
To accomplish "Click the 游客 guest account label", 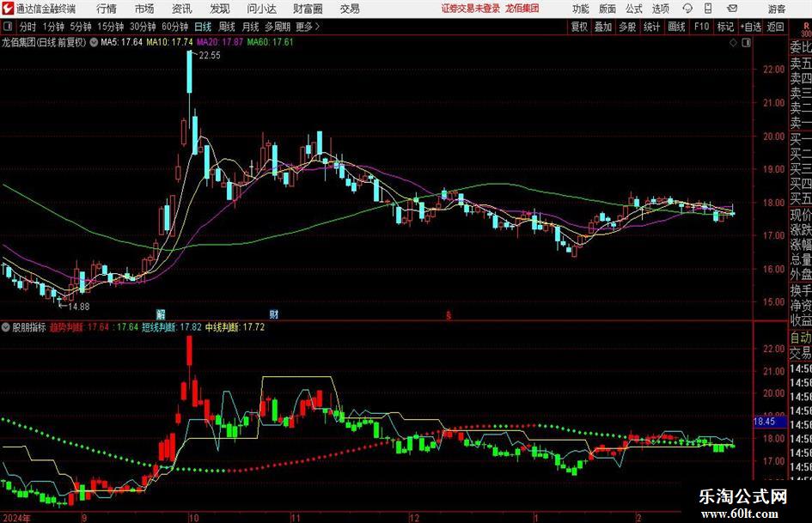I will [777, 9].
